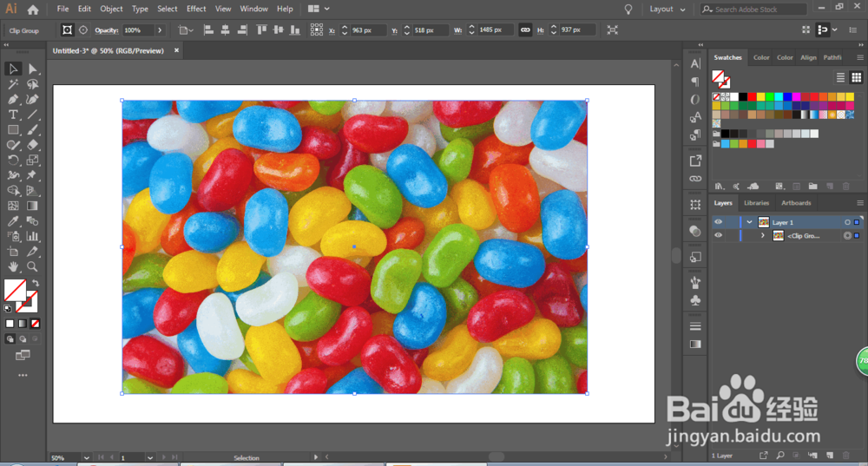Select the Eyedropper tool
The image size is (868, 466).
pos(13,221)
